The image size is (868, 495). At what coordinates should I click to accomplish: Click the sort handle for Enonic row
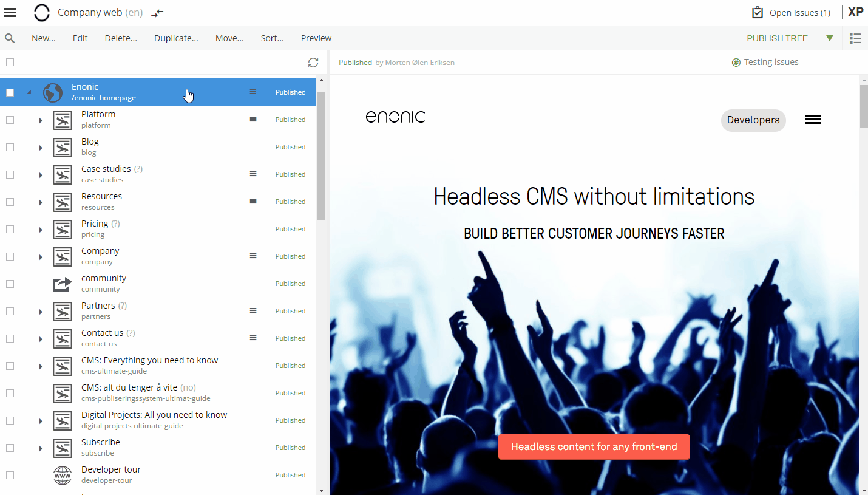(253, 92)
